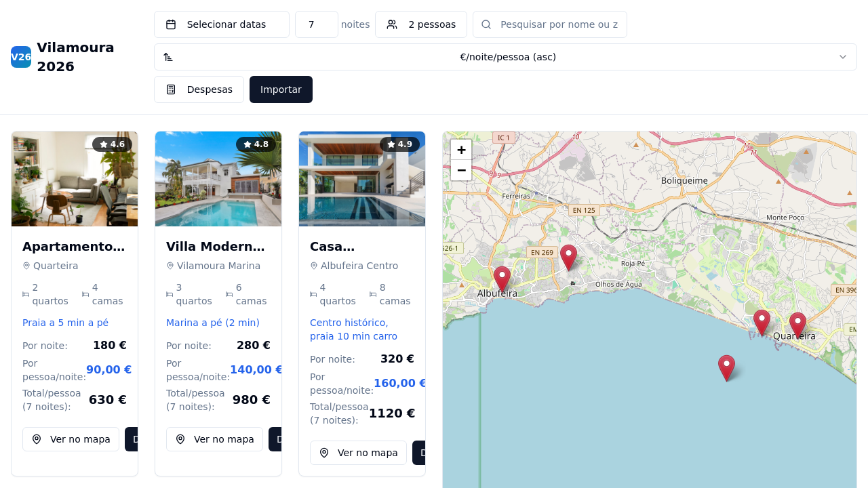This screenshot has width=868, height=488.
Task: Zoom in on the map with the plus control
Action: click(x=461, y=149)
